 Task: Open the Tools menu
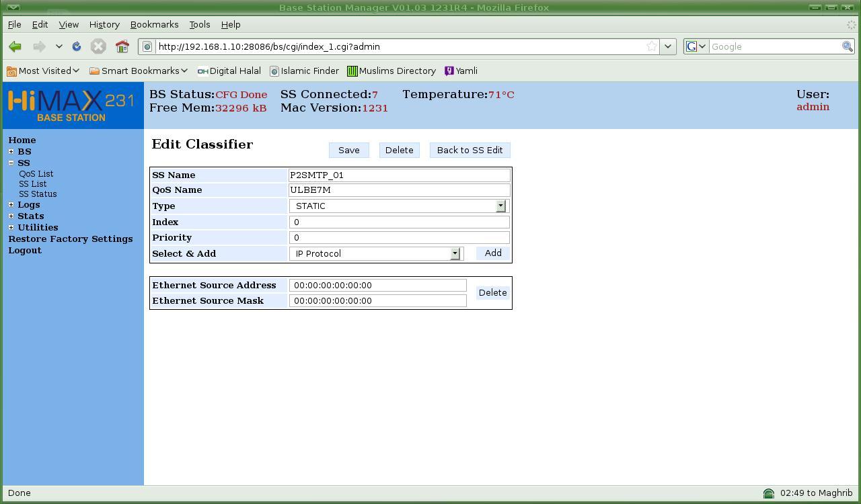coord(199,24)
